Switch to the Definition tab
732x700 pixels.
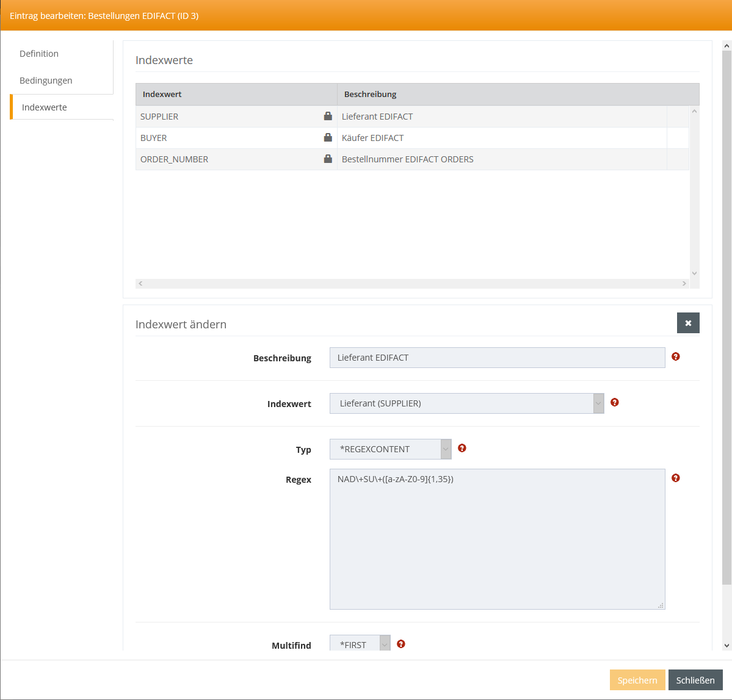[x=39, y=54]
